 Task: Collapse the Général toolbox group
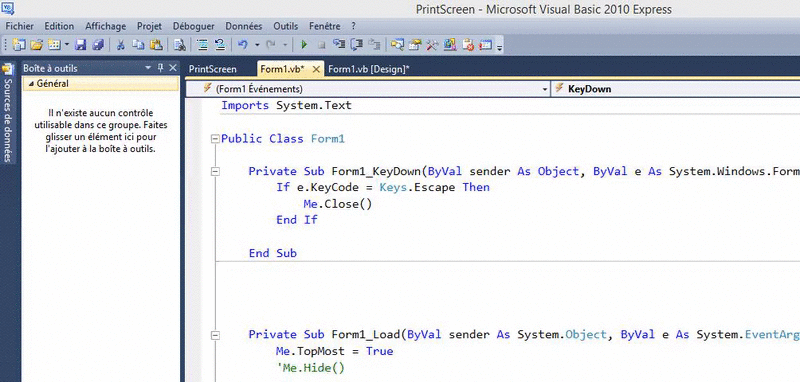pos(31,84)
